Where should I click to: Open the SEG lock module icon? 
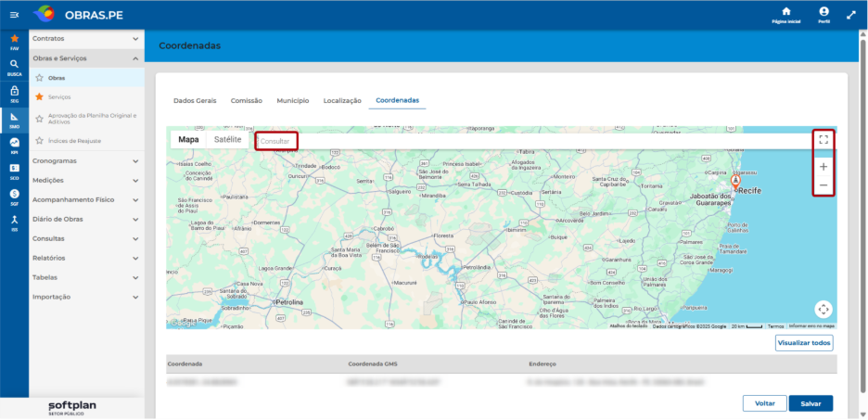pyautogui.click(x=15, y=94)
